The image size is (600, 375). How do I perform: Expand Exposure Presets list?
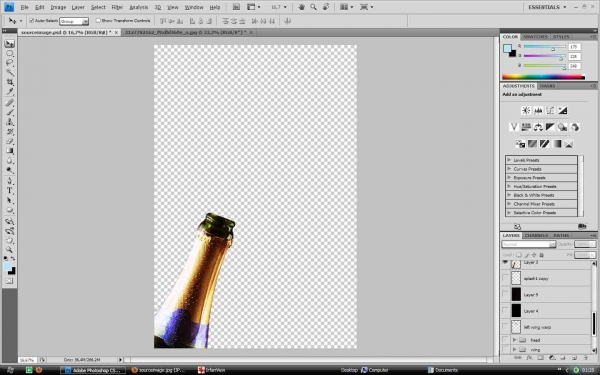pyautogui.click(x=509, y=178)
